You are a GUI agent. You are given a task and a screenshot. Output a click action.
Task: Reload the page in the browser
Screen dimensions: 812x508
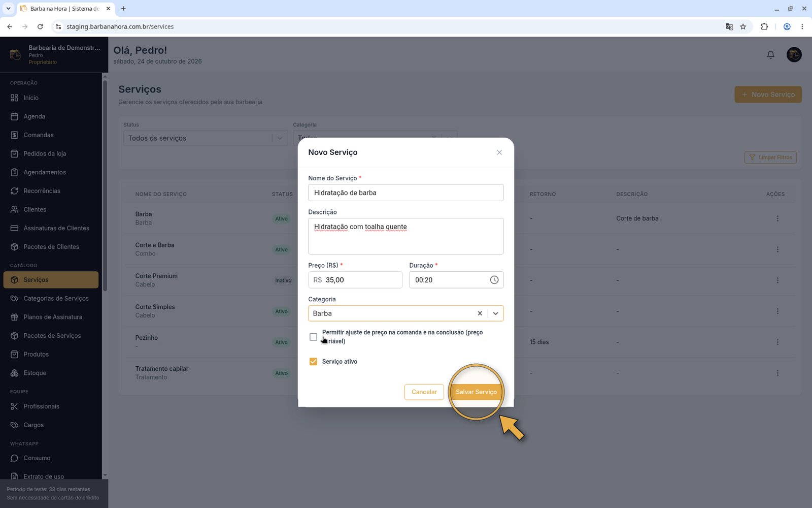(x=40, y=27)
